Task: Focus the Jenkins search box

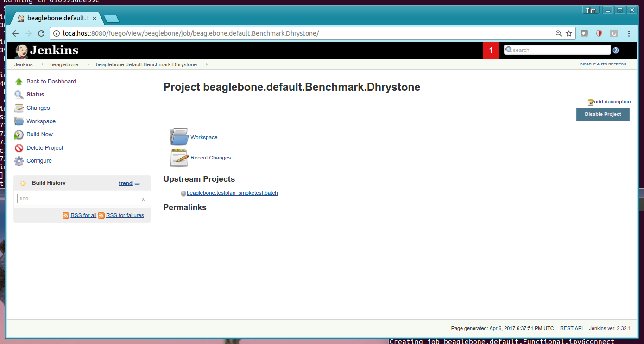Action: tap(557, 50)
